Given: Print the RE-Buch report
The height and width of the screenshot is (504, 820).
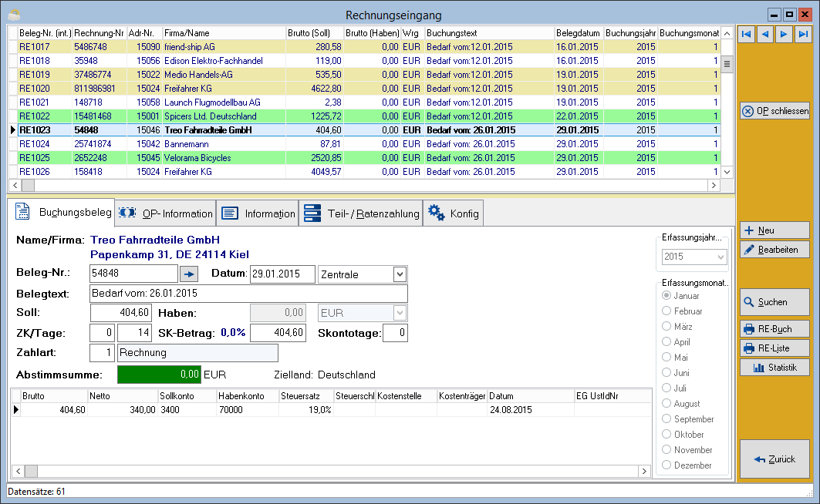Looking at the screenshot, I should 775,329.
